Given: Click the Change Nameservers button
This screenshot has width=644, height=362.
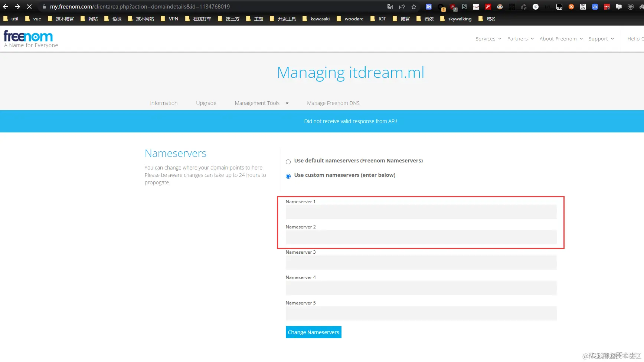Looking at the screenshot, I should tap(314, 332).
